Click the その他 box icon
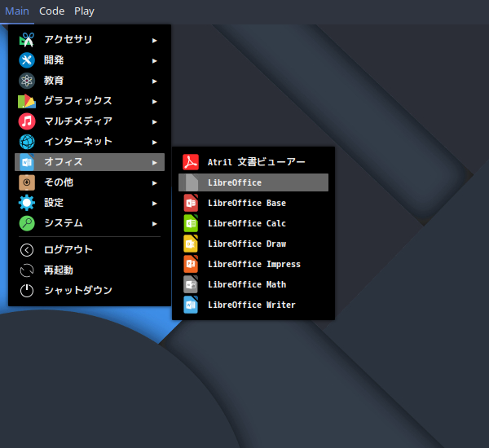This screenshot has height=448, width=489. [27, 182]
